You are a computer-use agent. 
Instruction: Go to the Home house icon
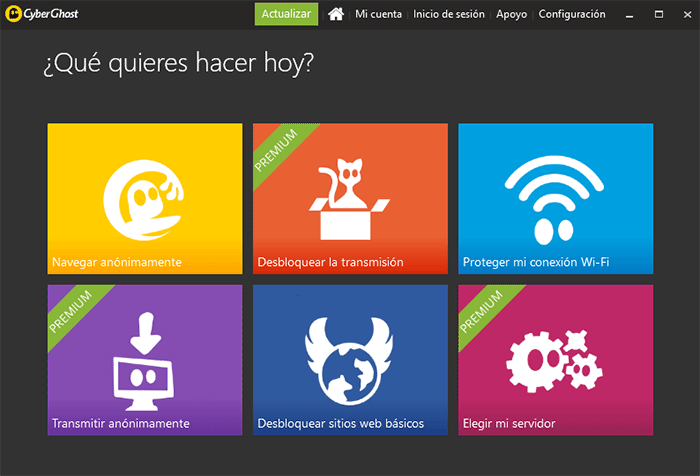(336, 14)
